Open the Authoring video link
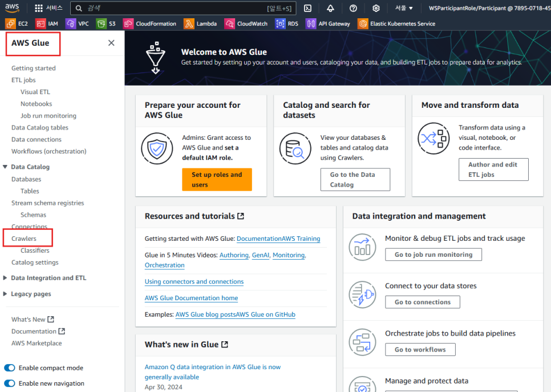 [234, 255]
